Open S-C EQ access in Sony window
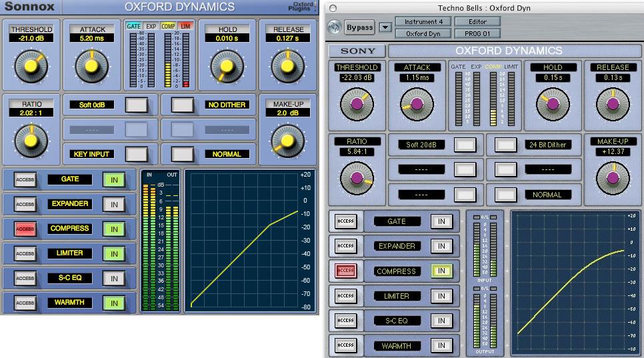 click(345, 320)
